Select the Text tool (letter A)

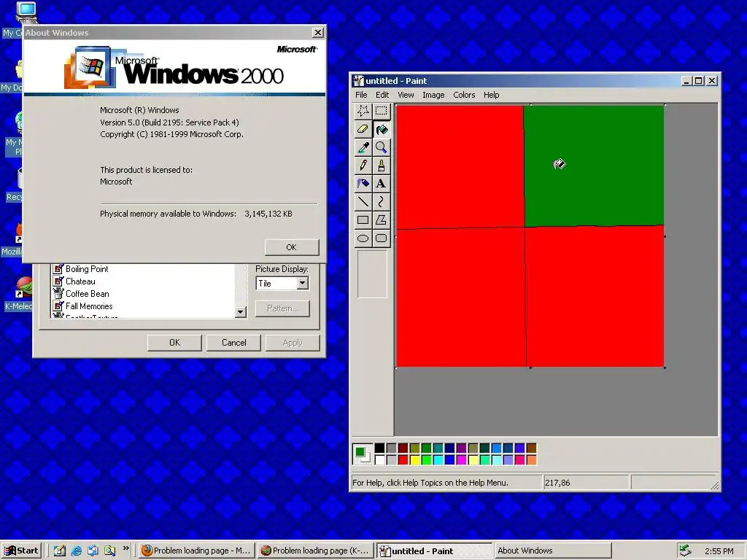[381, 183]
